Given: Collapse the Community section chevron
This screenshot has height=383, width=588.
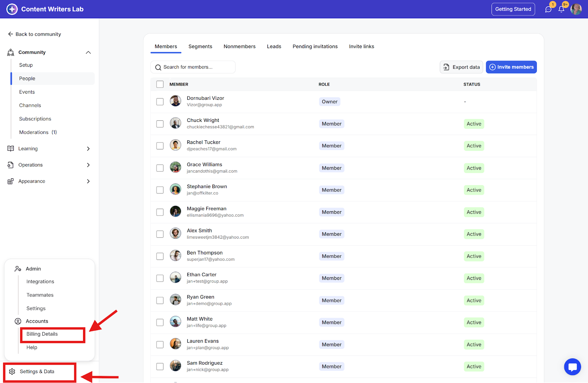Looking at the screenshot, I should tap(88, 53).
